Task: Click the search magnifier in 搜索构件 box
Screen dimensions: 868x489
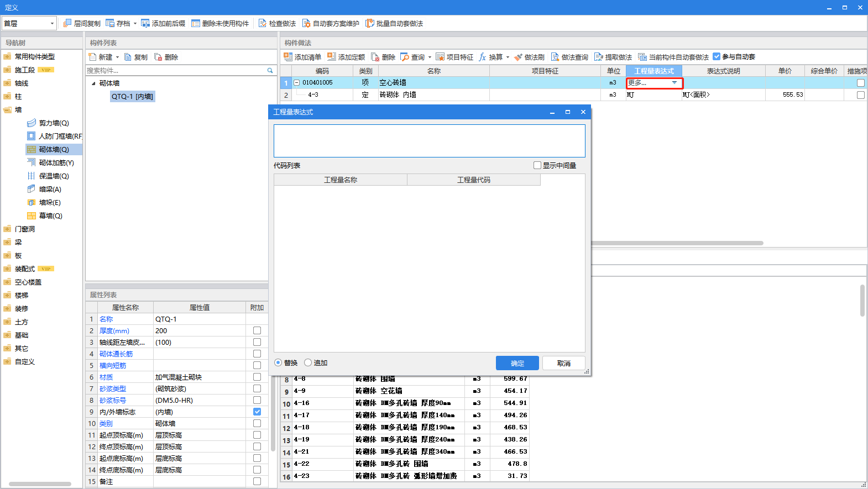Action: click(x=270, y=70)
